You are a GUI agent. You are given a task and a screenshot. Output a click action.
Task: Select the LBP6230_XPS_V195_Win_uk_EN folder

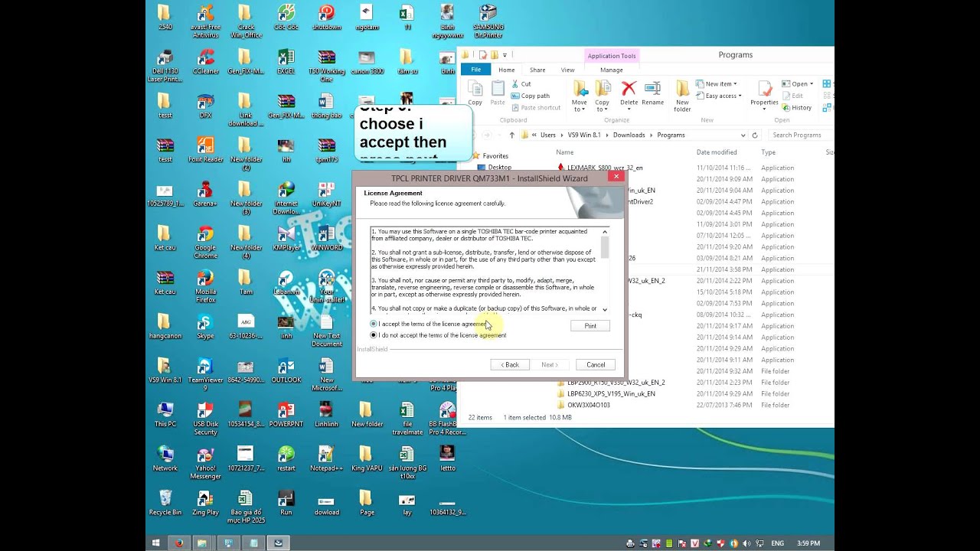611,393
